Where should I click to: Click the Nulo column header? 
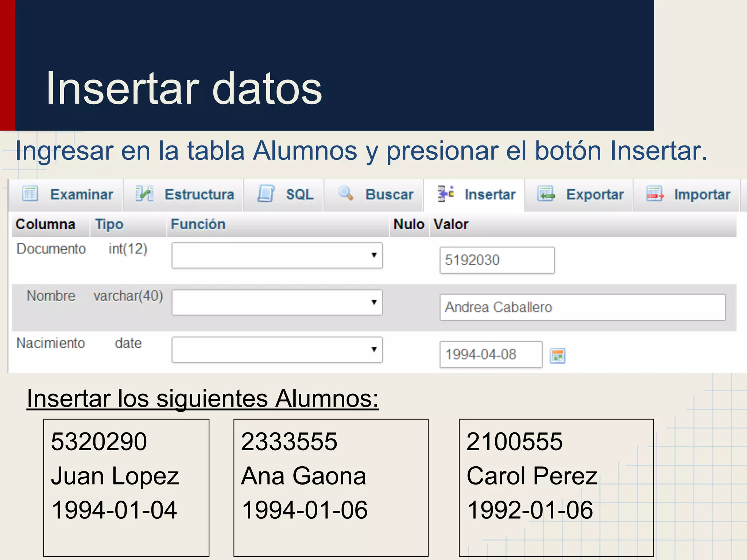pyautogui.click(x=409, y=224)
